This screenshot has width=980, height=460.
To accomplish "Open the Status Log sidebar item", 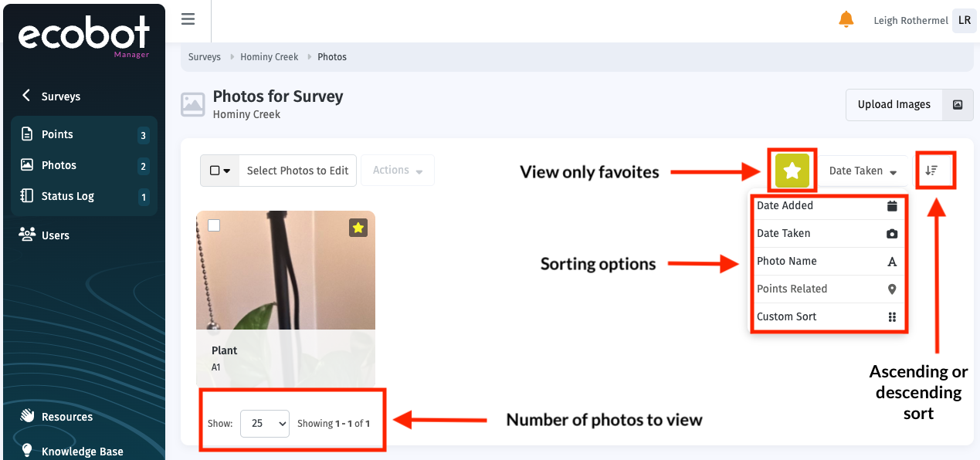I will (68, 196).
